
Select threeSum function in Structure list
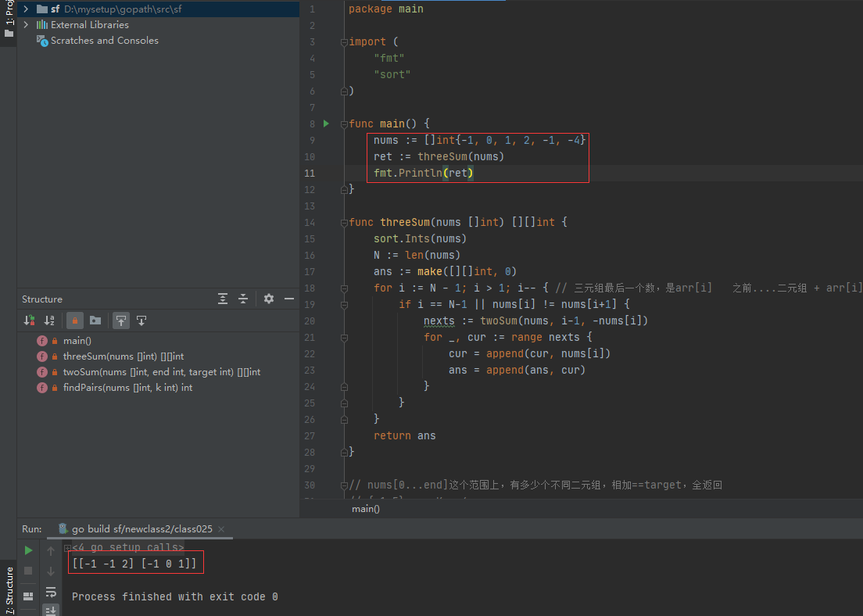(124, 356)
